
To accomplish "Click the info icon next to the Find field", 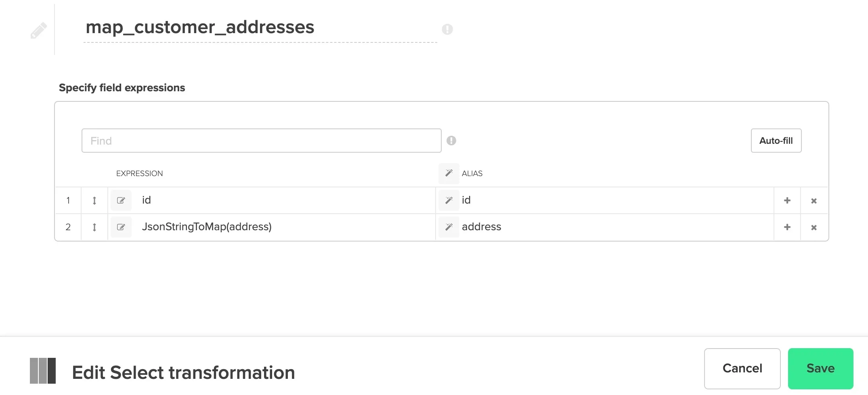I will point(452,141).
